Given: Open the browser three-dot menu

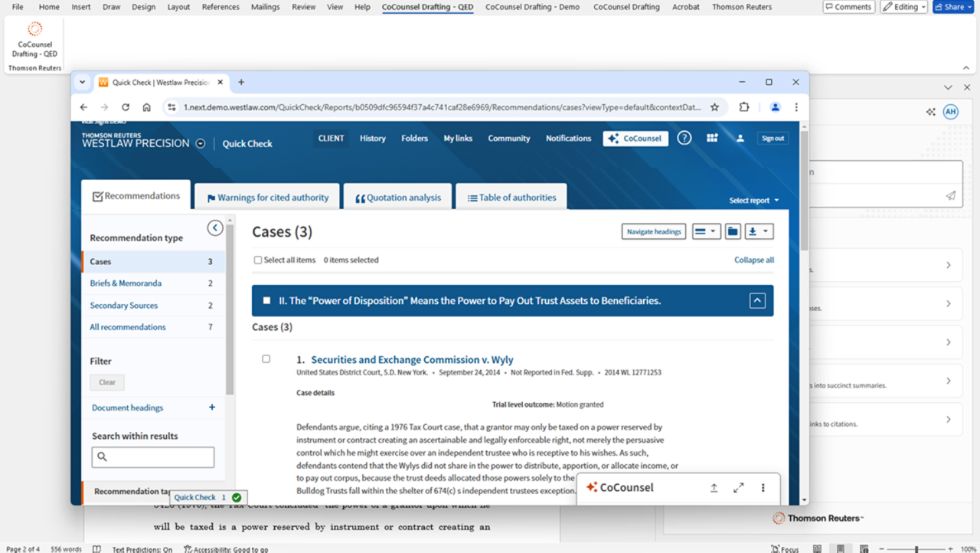Looking at the screenshot, I should click(x=796, y=107).
